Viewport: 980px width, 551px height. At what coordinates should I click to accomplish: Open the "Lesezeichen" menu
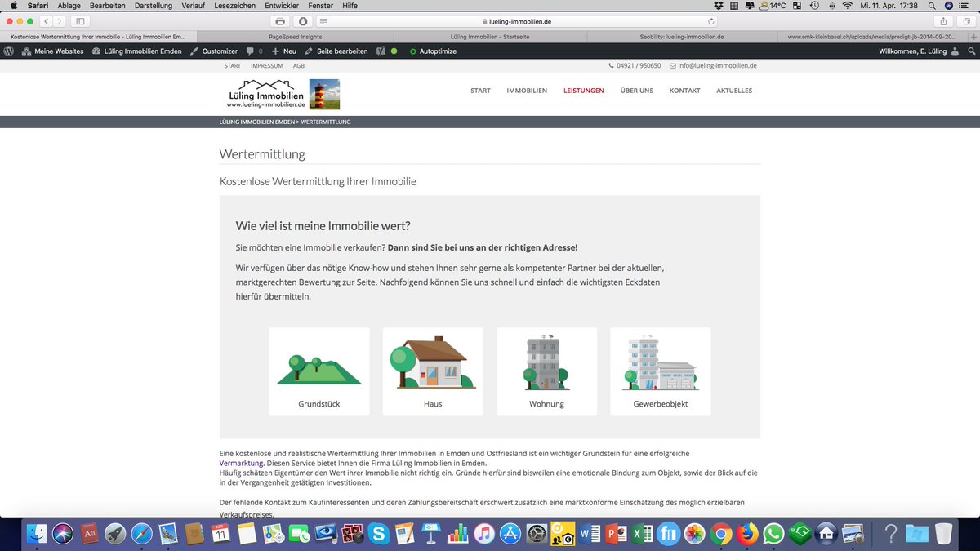tap(237, 5)
